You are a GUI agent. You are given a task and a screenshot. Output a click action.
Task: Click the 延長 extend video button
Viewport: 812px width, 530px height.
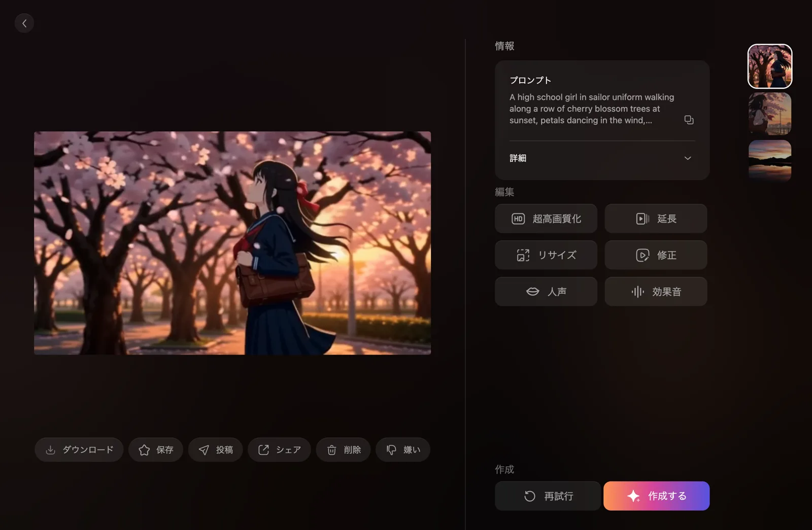[656, 219]
